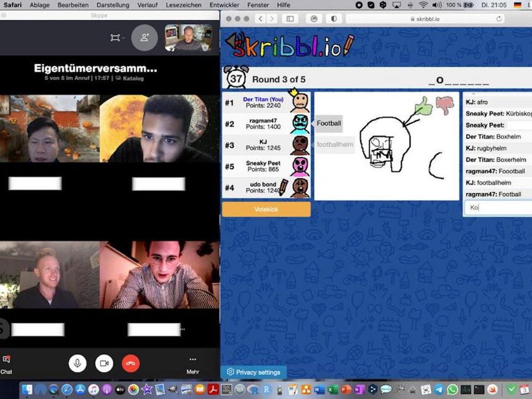
Task: Select the udo bond player row
Action: 266,187
